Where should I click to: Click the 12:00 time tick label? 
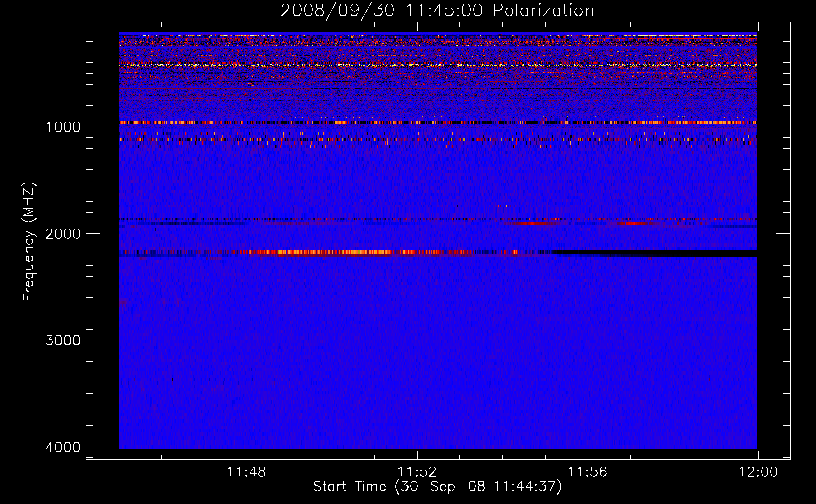tap(758, 472)
